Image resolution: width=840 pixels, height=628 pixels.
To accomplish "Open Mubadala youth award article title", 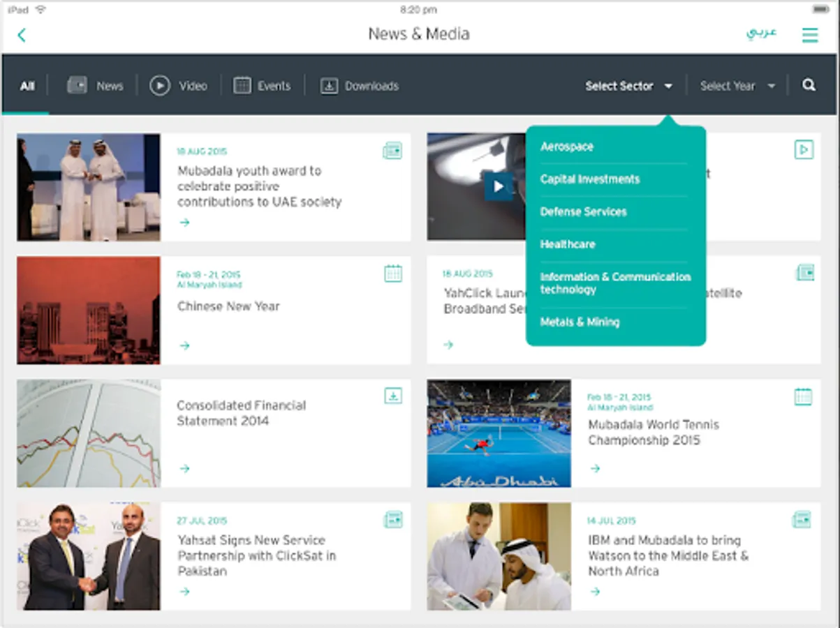I will click(259, 186).
